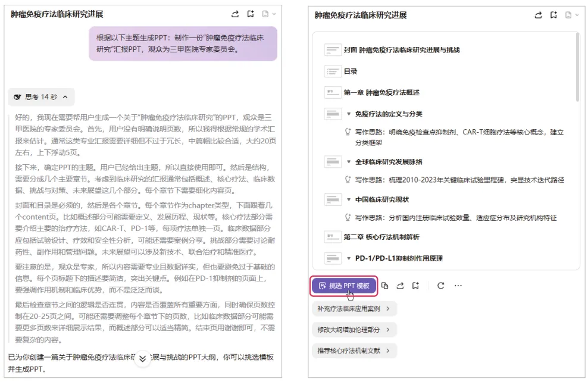Click the 挑选 PPT 模板 button
Viewport: 588px width, 382px height.
(343, 286)
